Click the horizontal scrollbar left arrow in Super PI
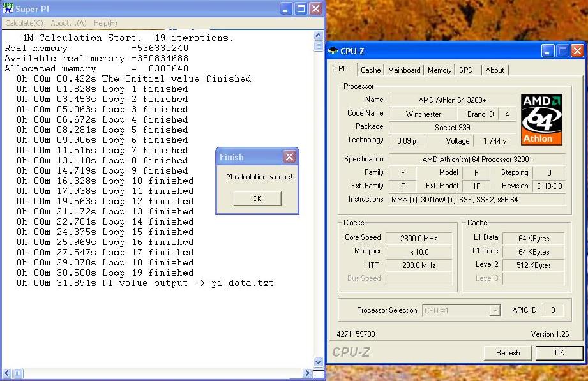This screenshot has height=381, width=588. click(x=7, y=373)
